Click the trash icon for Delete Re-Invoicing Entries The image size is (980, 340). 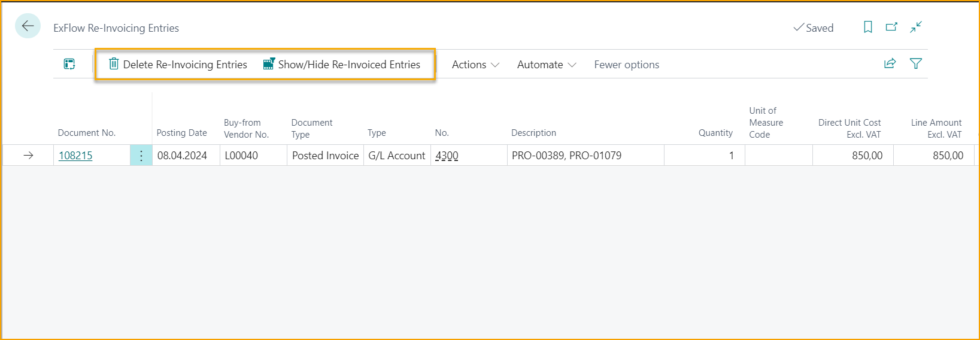[x=114, y=63]
